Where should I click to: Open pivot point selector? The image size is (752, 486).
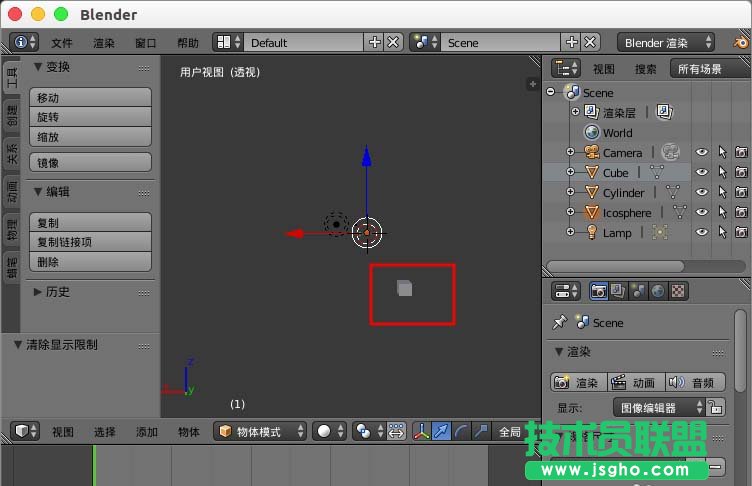pos(368,431)
